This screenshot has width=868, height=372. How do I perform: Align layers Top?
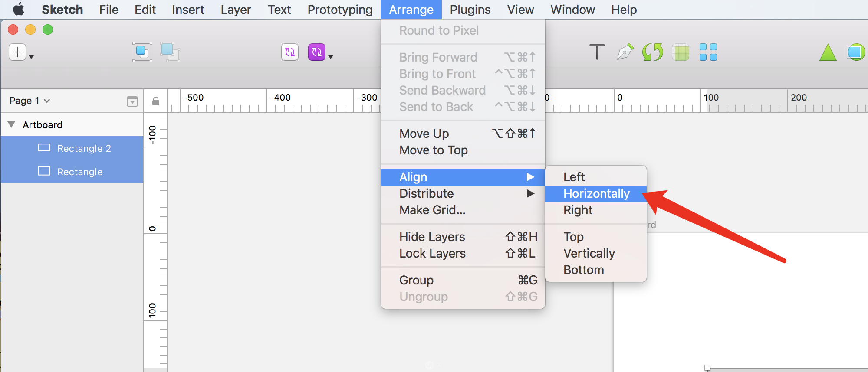click(x=595, y=237)
